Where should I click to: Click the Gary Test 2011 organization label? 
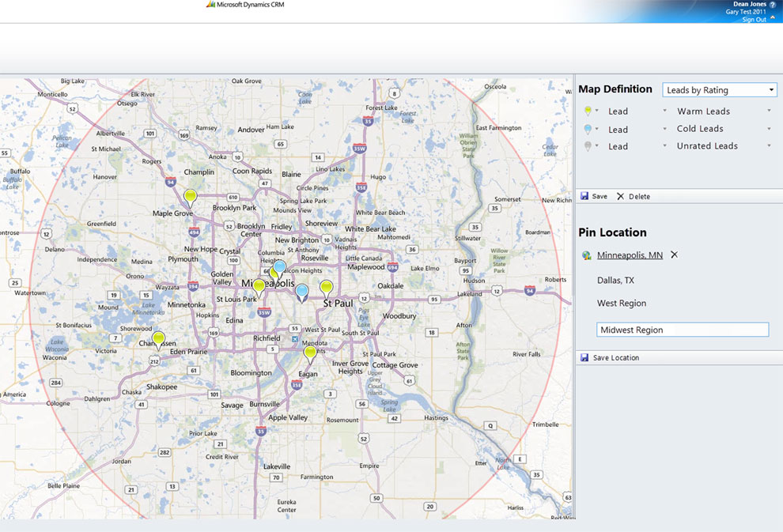point(746,12)
